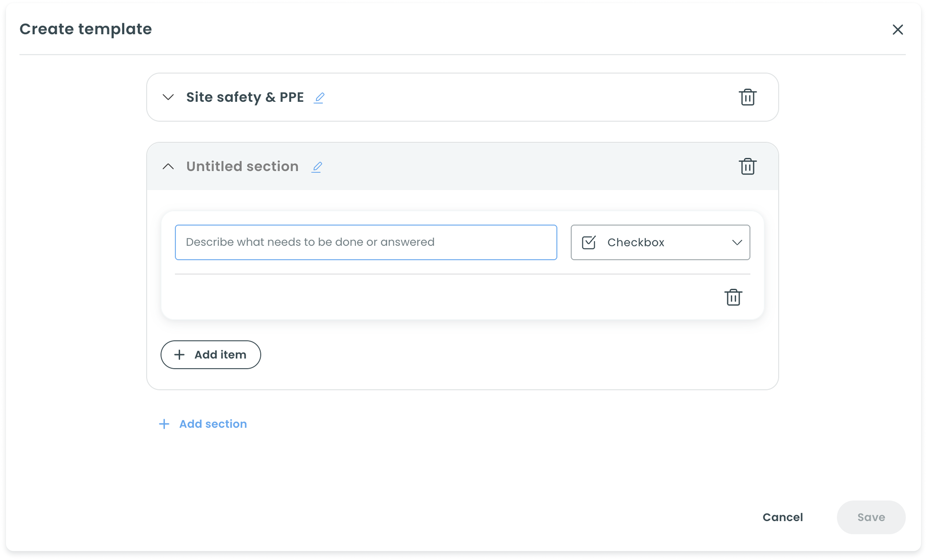The image size is (927, 560).
Task: Edit the Untitled section name
Action: [x=317, y=167]
